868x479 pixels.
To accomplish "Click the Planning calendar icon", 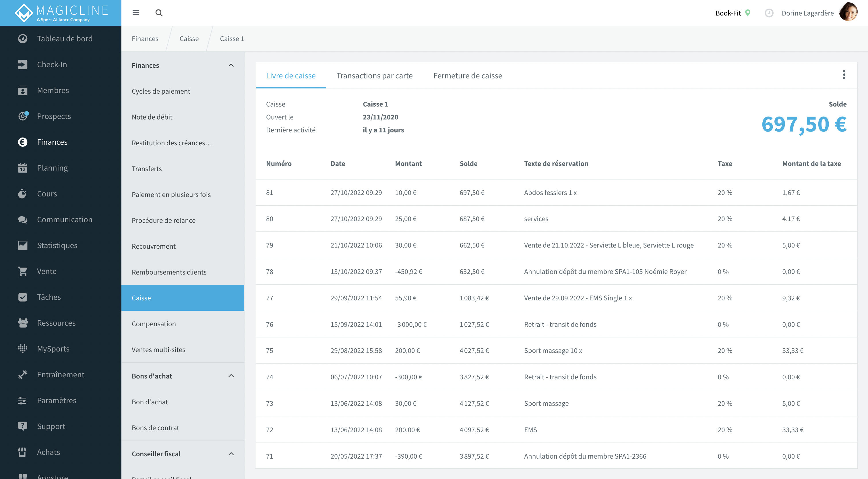I will tap(23, 168).
